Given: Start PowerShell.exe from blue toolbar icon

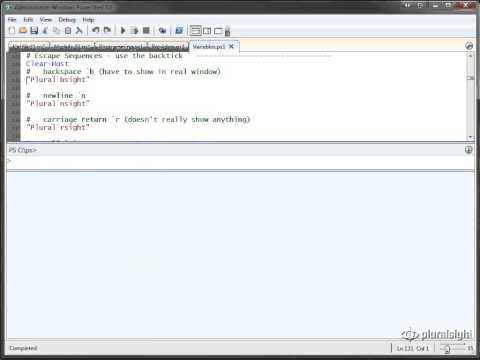Looking at the screenshot, I should [x=179, y=31].
